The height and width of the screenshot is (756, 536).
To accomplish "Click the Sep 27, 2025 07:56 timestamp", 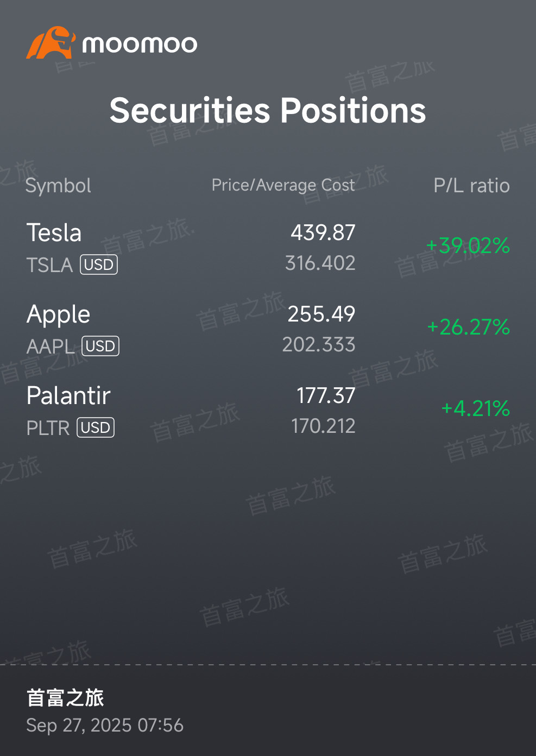I will click(105, 726).
